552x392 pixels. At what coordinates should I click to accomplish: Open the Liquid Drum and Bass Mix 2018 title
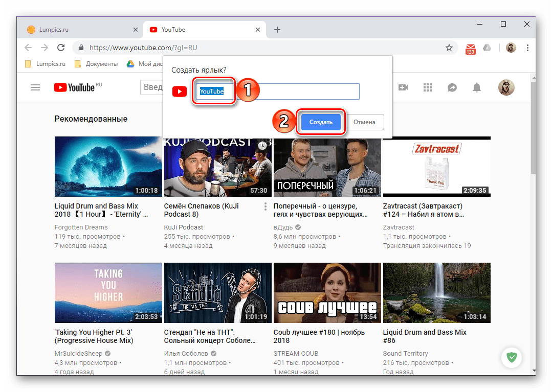(x=101, y=210)
